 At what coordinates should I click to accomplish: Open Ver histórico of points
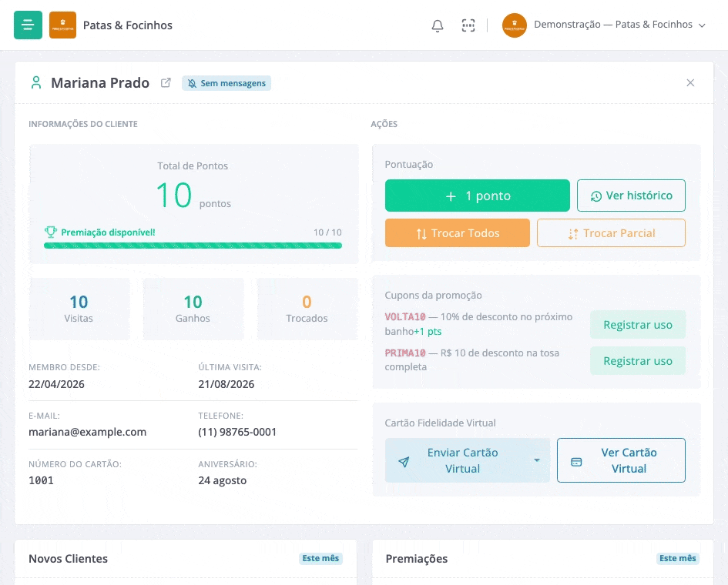(631, 196)
